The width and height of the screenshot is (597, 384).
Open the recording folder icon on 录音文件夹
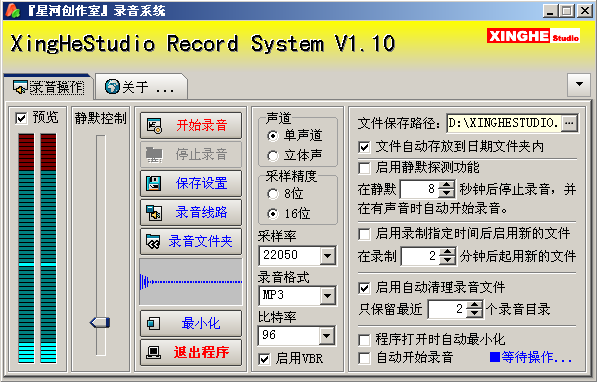[x=153, y=241]
